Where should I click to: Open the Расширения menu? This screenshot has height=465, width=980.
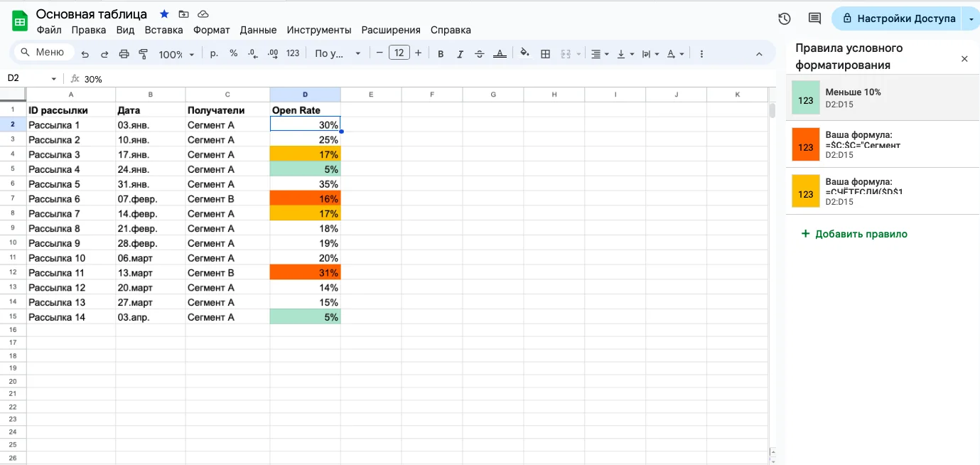click(391, 30)
